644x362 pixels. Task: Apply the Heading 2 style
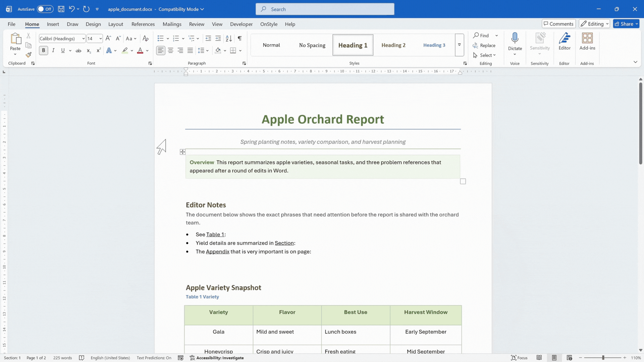click(x=393, y=45)
